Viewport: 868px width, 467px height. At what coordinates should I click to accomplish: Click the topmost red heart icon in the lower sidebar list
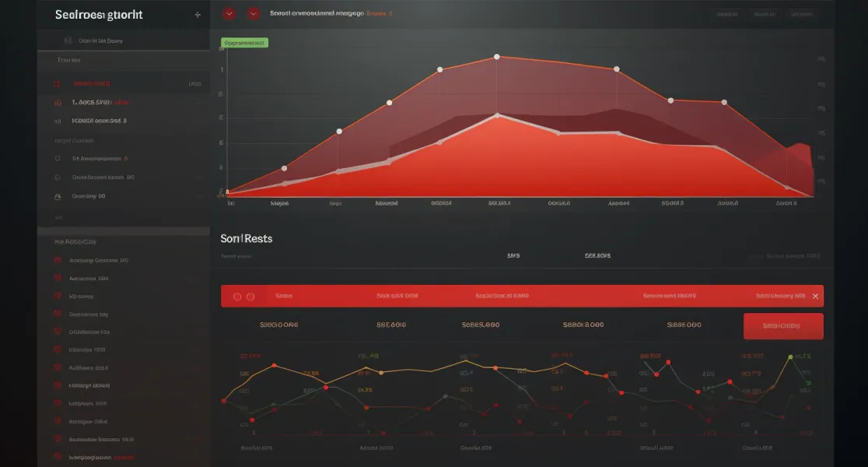pyautogui.click(x=58, y=260)
